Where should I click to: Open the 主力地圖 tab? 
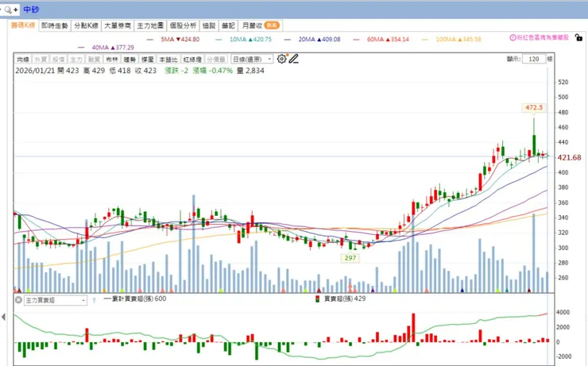pyautogui.click(x=150, y=25)
